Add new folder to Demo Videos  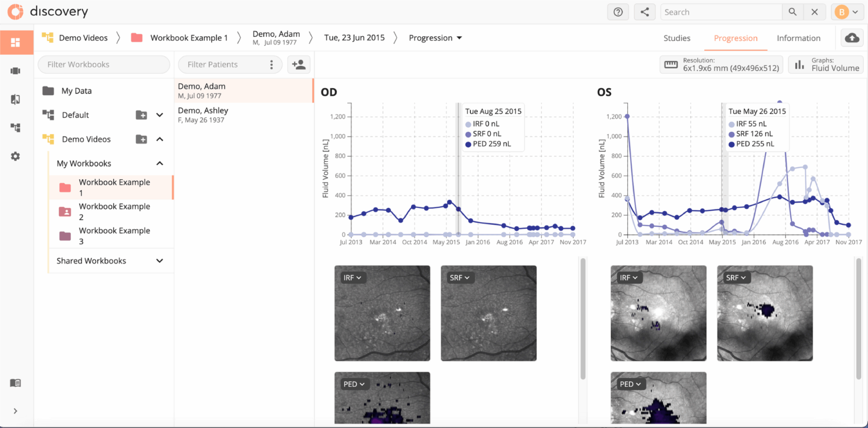pyautogui.click(x=141, y=139)
